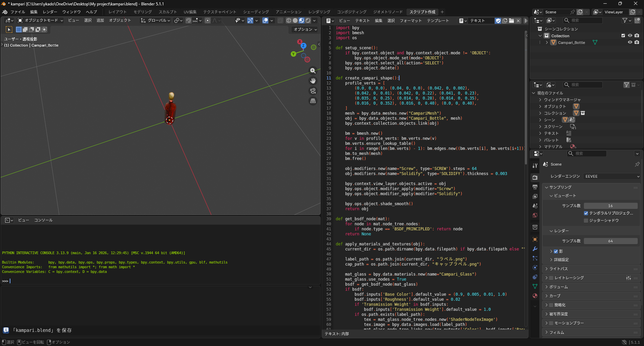Toggle snapping magnet icon in viewport header
644x346 pixels.
(x=189, y=20)
